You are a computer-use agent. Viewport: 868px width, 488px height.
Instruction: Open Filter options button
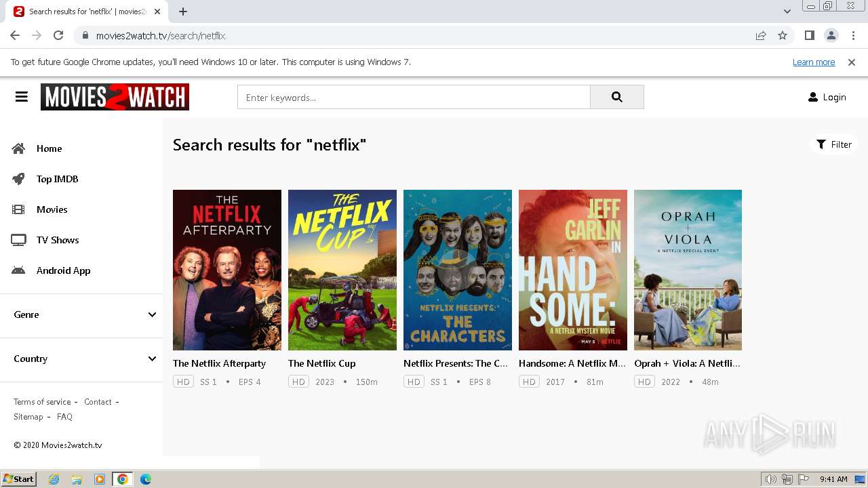point(833,144)
